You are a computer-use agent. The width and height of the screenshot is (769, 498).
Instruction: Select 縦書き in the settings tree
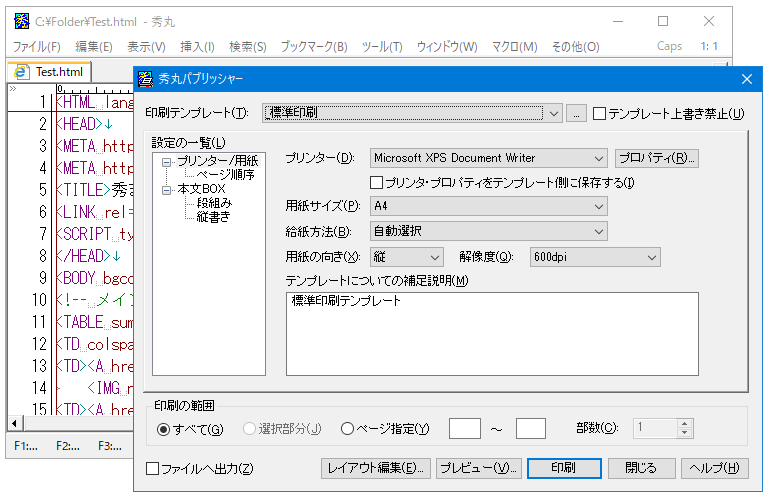click(214, 216)
